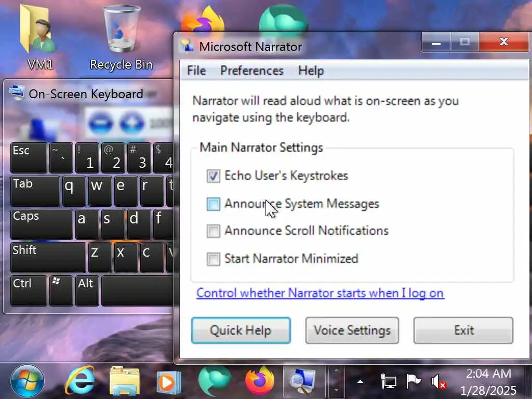532x399 pixels.
Task: Toggle the Caps key on the keyboard
Action: (x=42, y=224)
